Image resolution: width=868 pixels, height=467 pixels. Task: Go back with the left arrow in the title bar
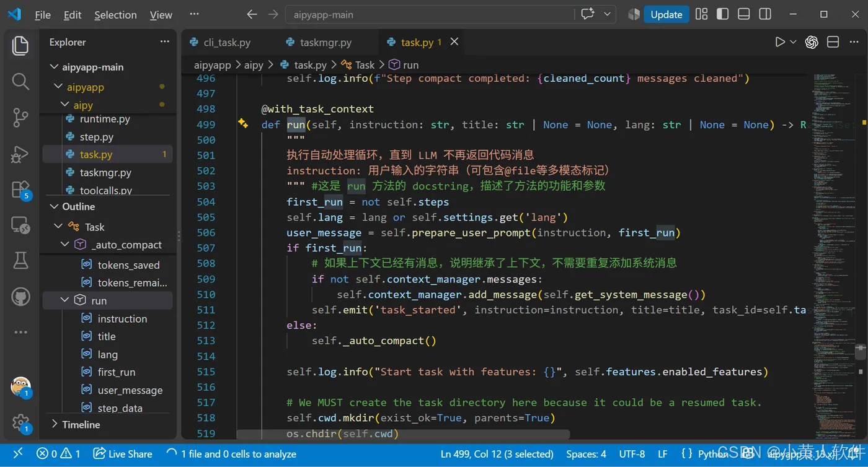click(x=252, y=14)
